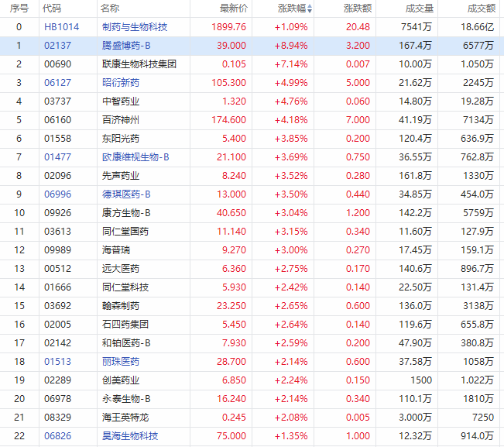Image resolution: width=504 pixels, height=447 pixels.
Task: Select stock code 03737
Action: (x=57, y=101)
